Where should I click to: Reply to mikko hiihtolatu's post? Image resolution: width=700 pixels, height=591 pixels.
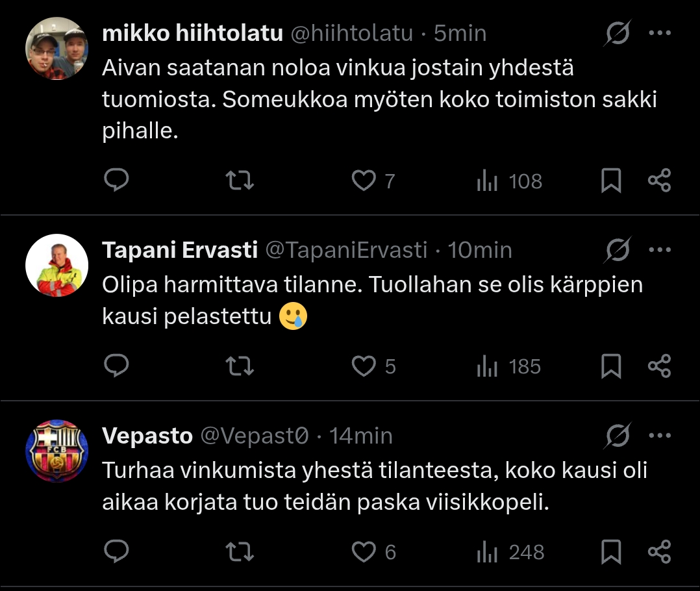point(116,181)
